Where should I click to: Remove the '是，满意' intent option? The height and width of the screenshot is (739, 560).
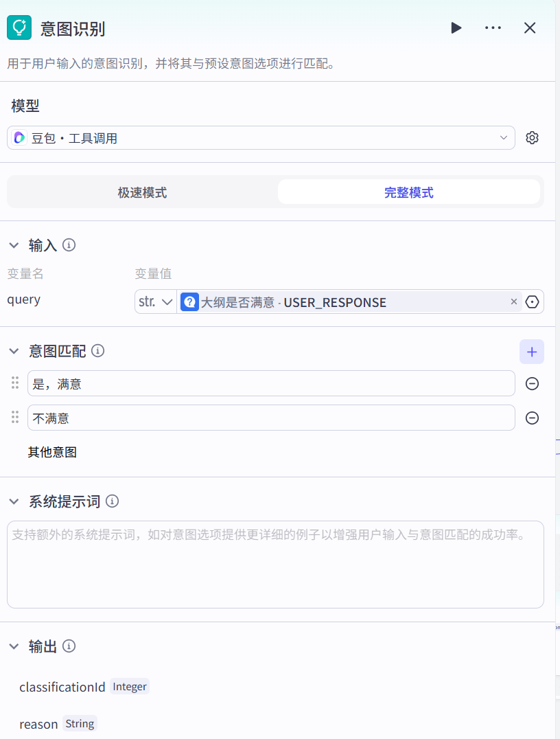point(532,384)
